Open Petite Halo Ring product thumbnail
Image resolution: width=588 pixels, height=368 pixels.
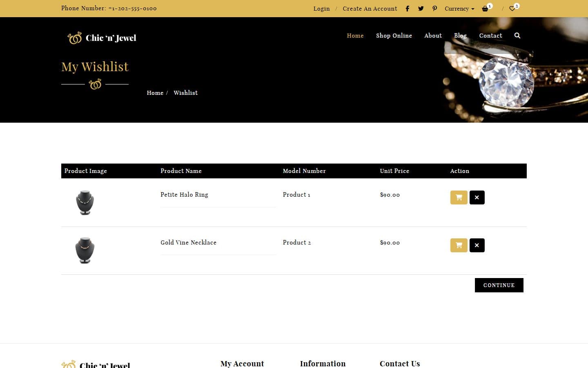coord(85,202)
